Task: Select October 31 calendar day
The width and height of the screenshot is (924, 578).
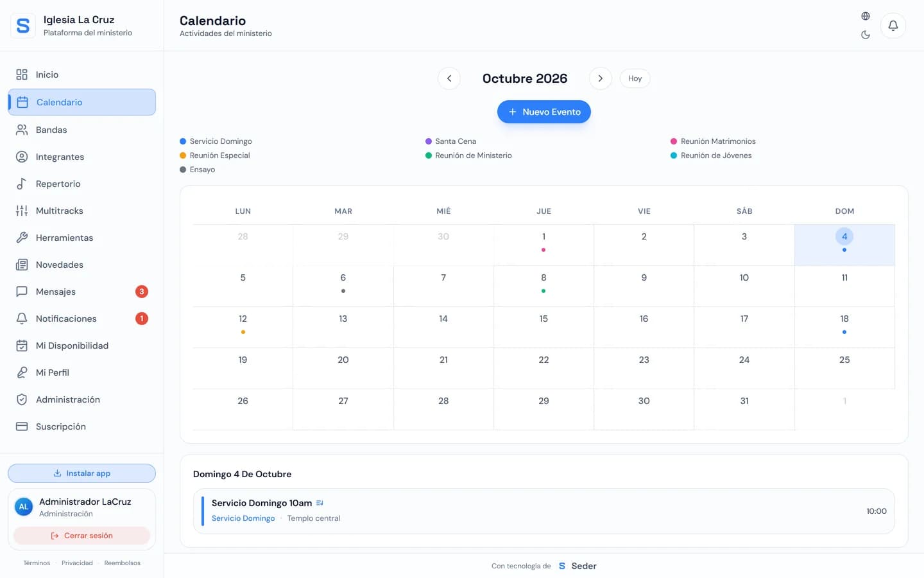Action: click(744, 409)
